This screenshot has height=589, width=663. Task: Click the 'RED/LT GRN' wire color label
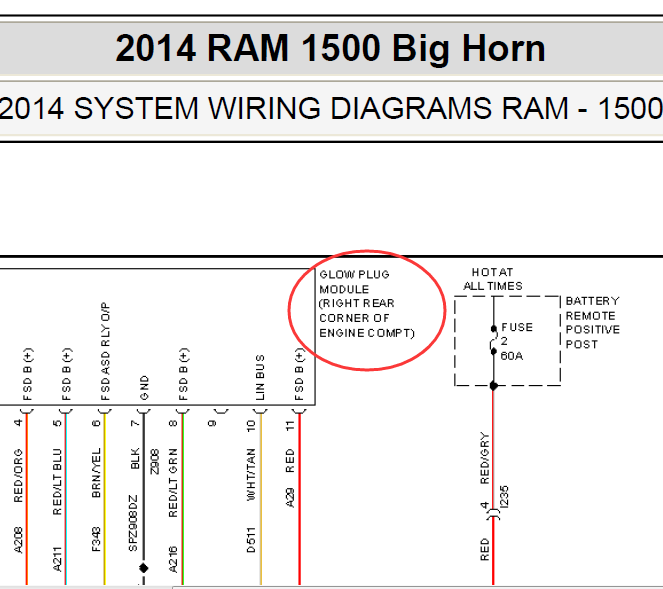tap(173, 483)
